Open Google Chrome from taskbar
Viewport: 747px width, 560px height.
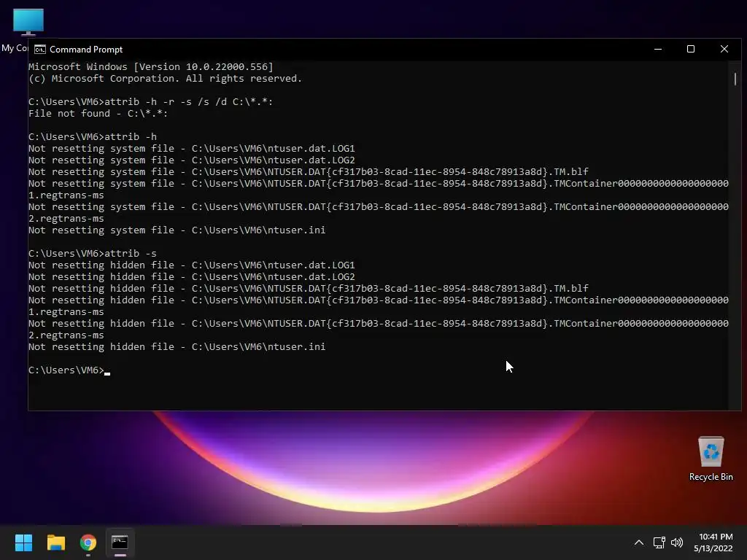88,542
